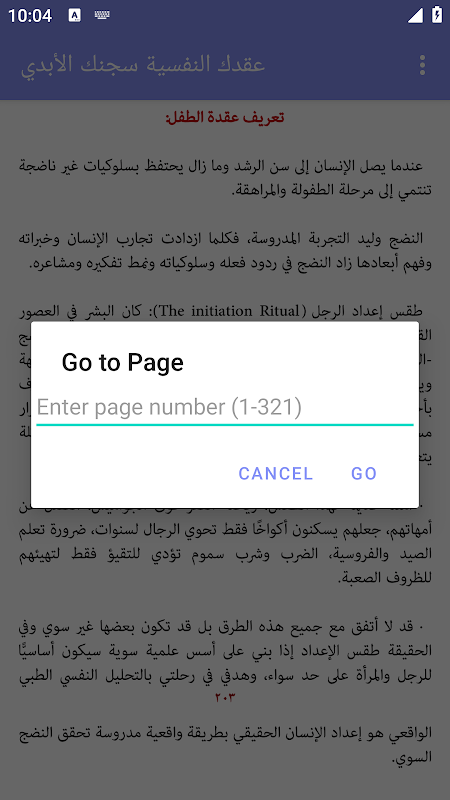Tap the boxed A status icon

pyautogui.click(x=74, y=15)
